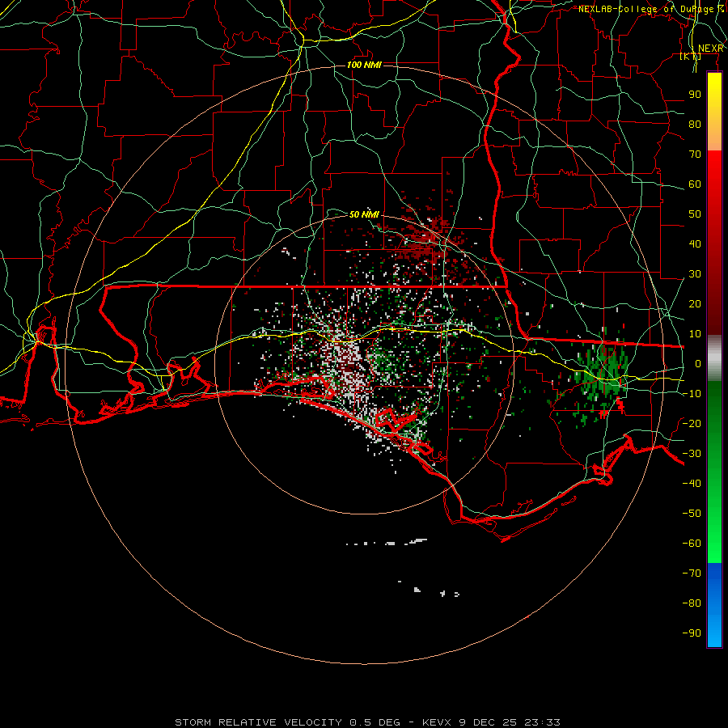Click the "50 NMI" range ring label
The width and height of the screenshot is (728, 728).
364,214
